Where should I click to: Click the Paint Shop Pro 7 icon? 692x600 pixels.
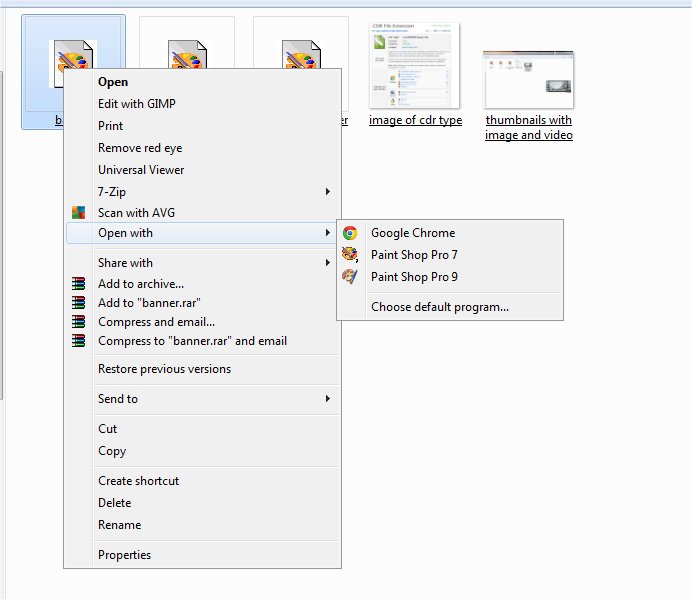click(x=350, y=255)
